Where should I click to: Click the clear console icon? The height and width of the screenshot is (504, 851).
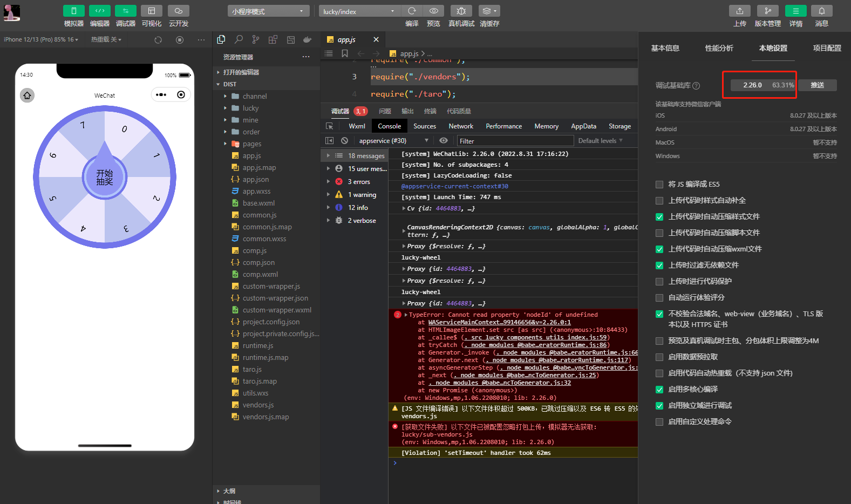pyautogui.click(x=345, y=141)
